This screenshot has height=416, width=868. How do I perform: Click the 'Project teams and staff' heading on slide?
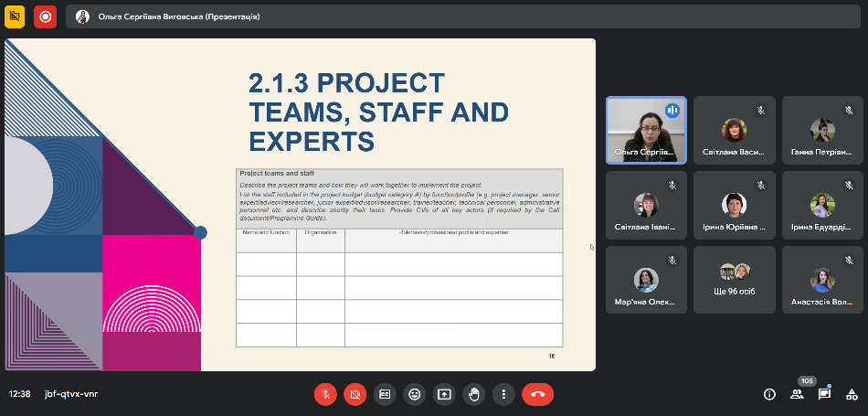point(277,174)
